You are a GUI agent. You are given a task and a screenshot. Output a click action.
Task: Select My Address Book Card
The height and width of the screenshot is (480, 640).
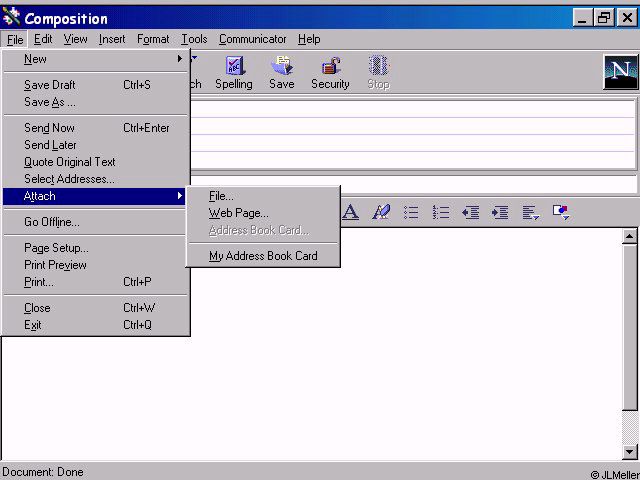[263, 256]
